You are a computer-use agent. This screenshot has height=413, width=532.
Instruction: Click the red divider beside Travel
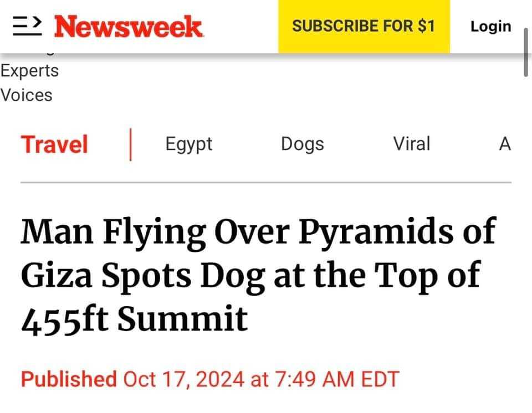point(130,144)
